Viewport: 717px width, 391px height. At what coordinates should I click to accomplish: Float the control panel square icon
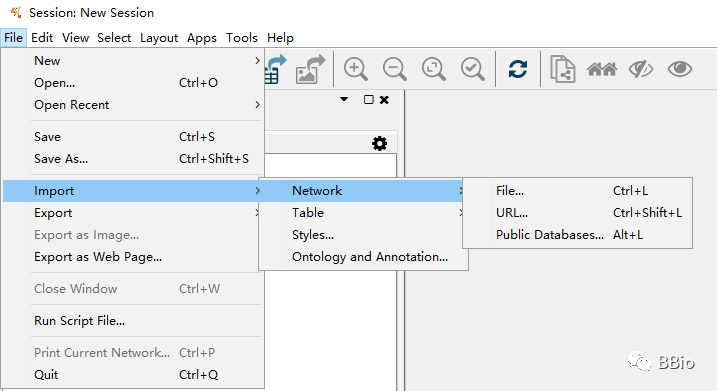[x=369, y=100]
